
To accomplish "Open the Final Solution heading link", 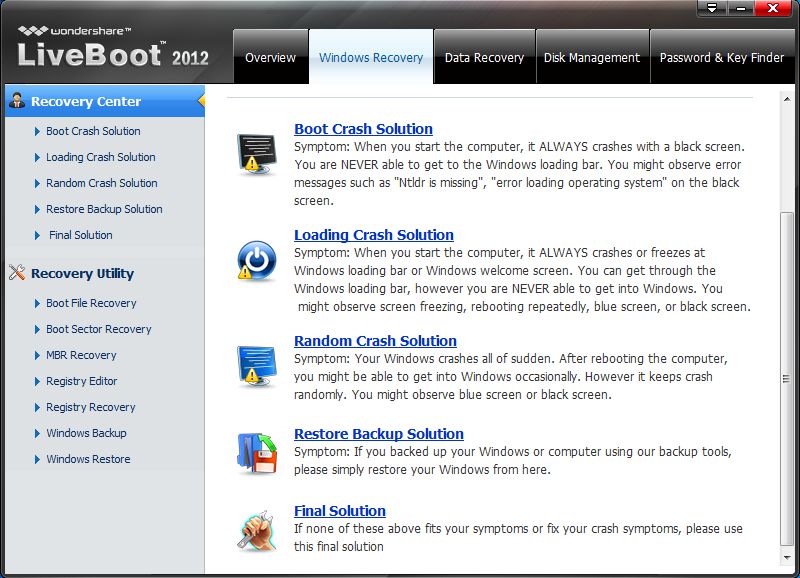I will point(340,511).
